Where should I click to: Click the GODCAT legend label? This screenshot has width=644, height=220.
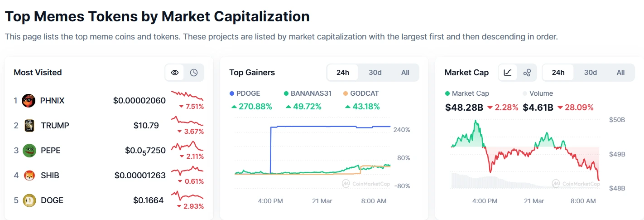(365, 93)
